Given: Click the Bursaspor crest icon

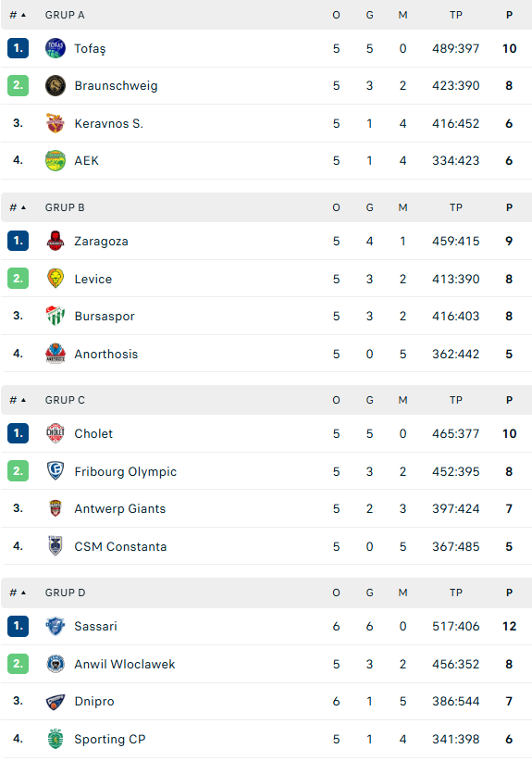Looking at the screenshot, I should coord(56,316).
